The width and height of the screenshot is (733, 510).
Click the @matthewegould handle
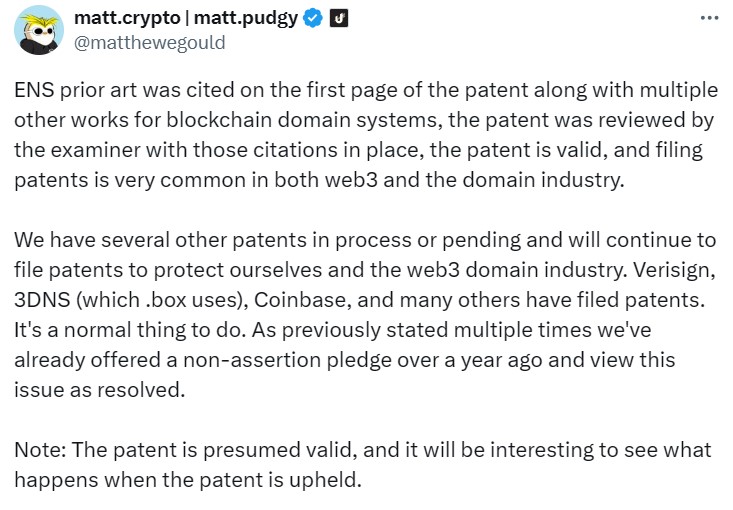(x=150, y=43)
